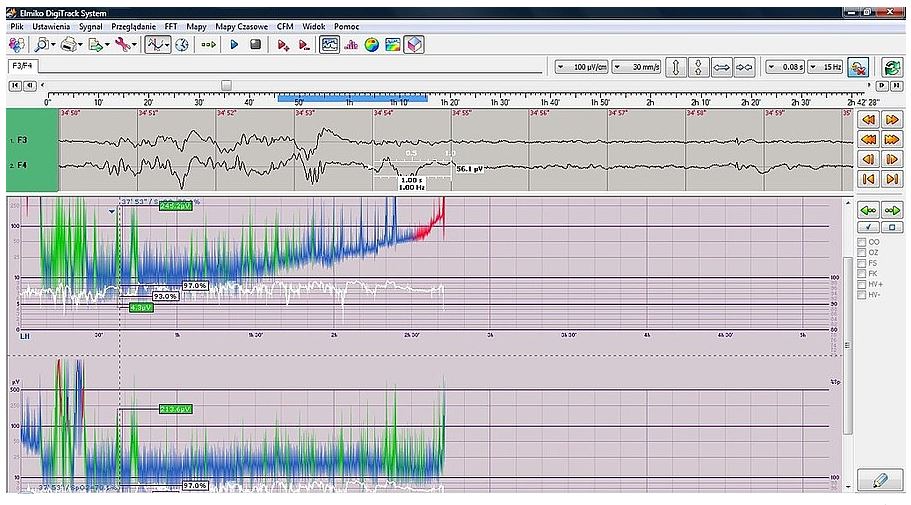Screen dimensions: 911x505
Task: Click the patient database icon in toolbar
Action: [x=17, y=45]
